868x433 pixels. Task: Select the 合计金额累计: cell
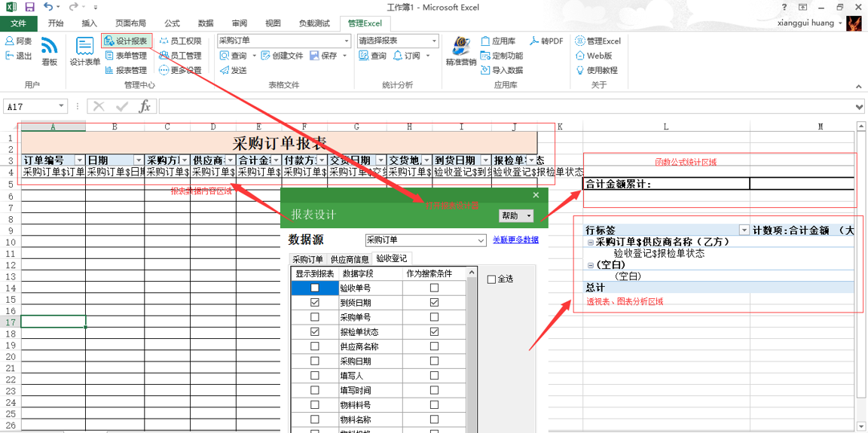pos(666,184)
